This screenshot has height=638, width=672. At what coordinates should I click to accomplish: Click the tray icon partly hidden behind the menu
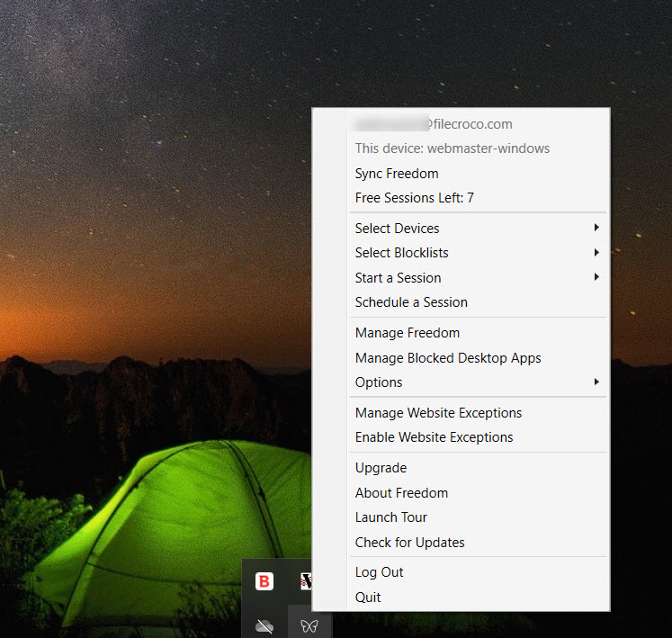[x=306, y=581]
